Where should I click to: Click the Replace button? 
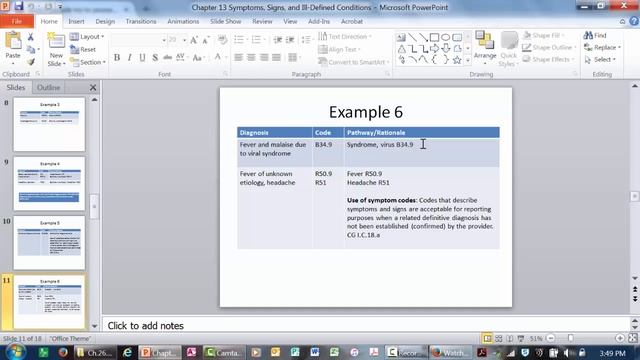pyautogui.click(x=602, y=48)
